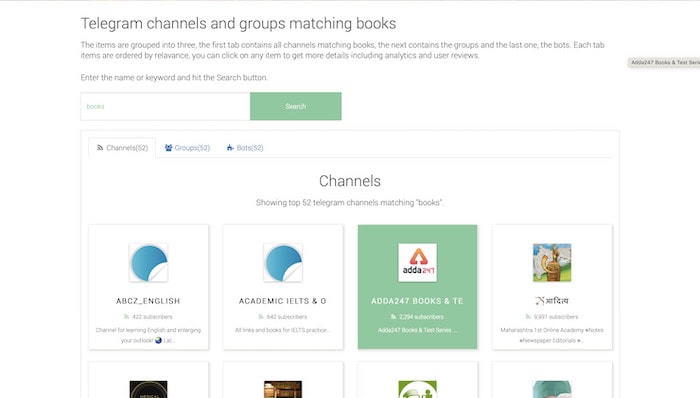Open the brown bookshelf channel thumbnail

(x=283, y=390)
